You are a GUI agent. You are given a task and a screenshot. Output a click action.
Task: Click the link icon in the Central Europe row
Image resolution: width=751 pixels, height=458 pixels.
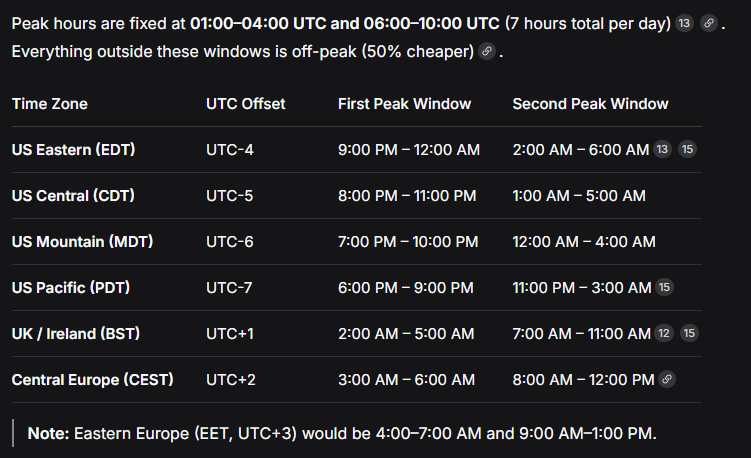[x=667, y=379]
